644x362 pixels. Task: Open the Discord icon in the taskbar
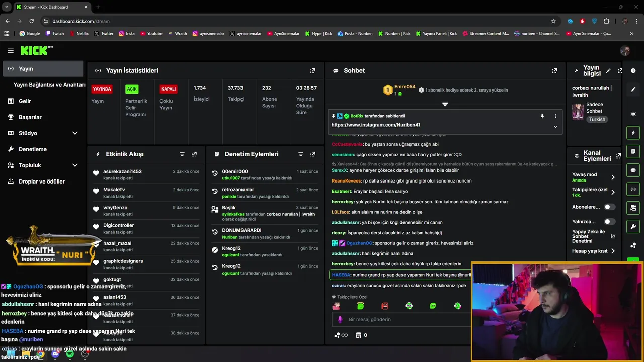click(55, 354)
